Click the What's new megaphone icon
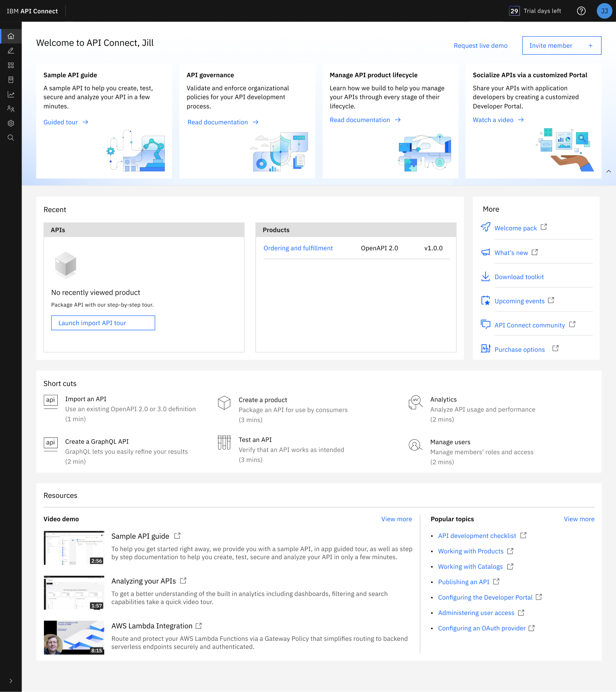This screenshot has height=692, width=616. coord(485,252)
